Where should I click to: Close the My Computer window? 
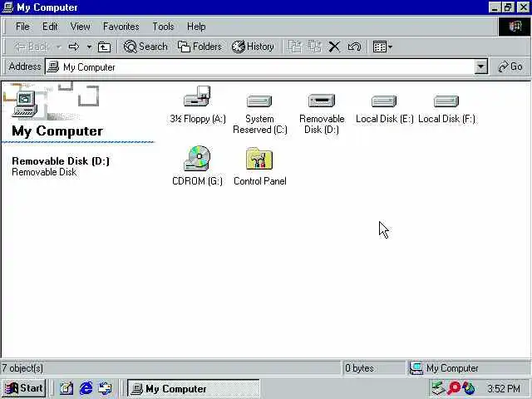[524, 7]
